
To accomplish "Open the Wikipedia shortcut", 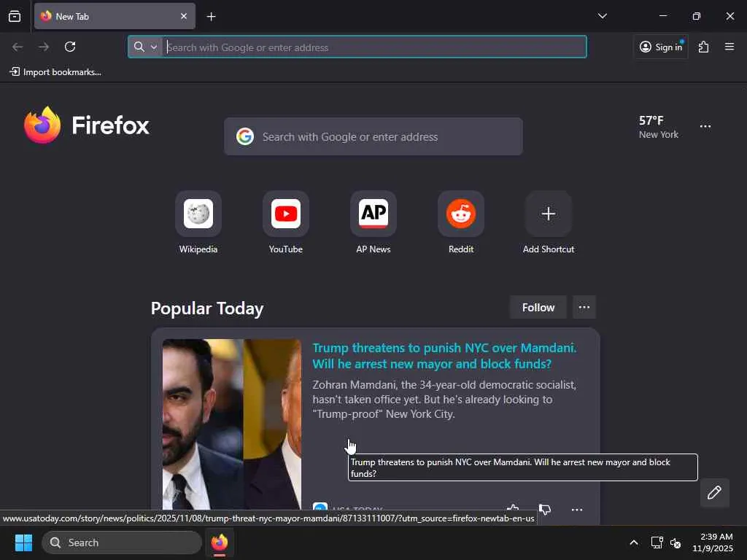I will pyautogui.click(x=198, y=222).
